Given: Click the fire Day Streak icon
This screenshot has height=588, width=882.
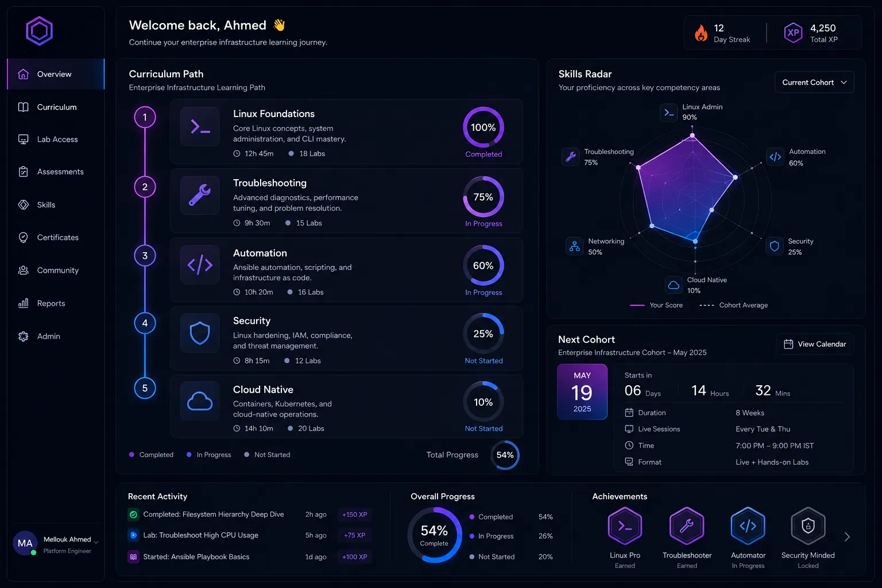Looking at the screenshot, I should 701,33.
